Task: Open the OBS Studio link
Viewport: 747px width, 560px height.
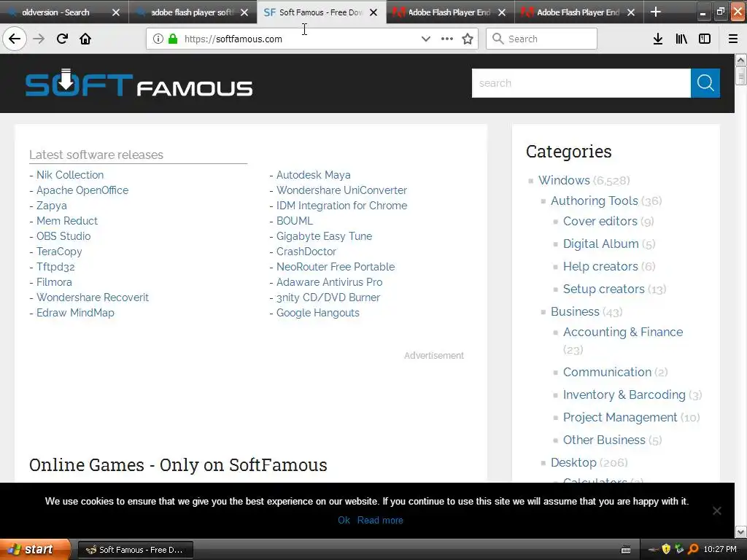Action: (x=63, y=236)
